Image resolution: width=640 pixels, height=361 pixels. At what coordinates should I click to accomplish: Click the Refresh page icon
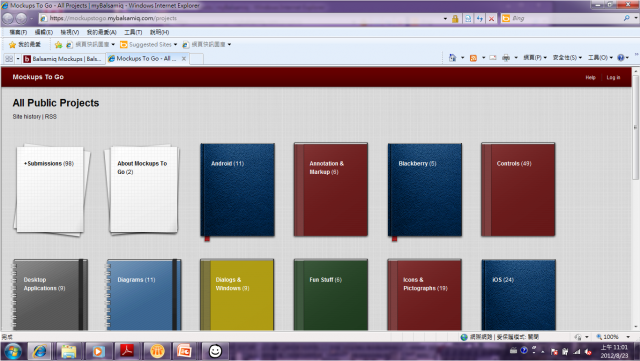pos(480,18)
